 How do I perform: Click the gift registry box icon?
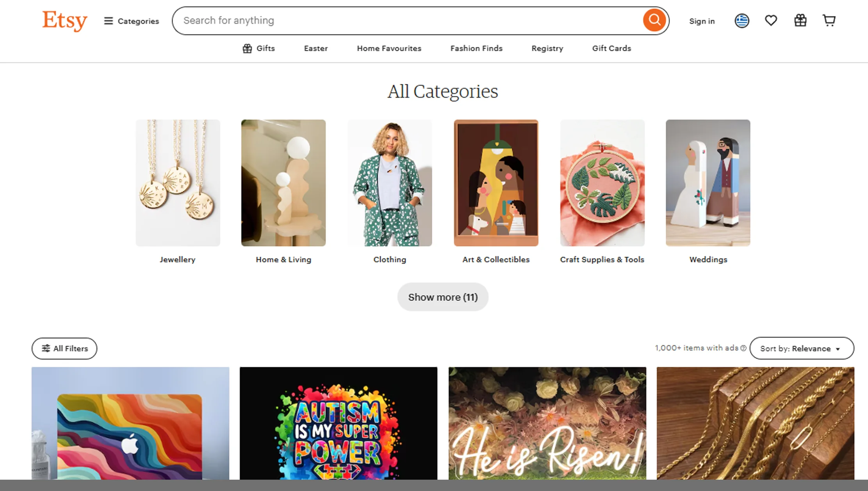tap(800, 20)
